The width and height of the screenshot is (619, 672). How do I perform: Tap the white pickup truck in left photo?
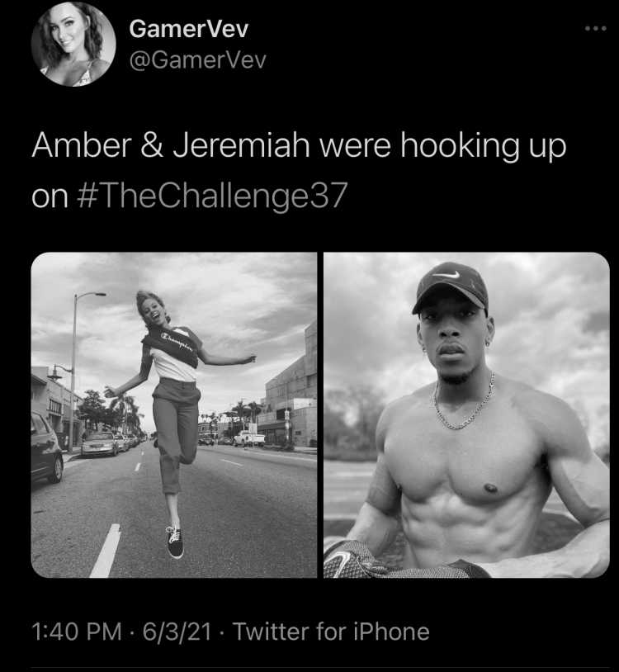coord(249,439)
